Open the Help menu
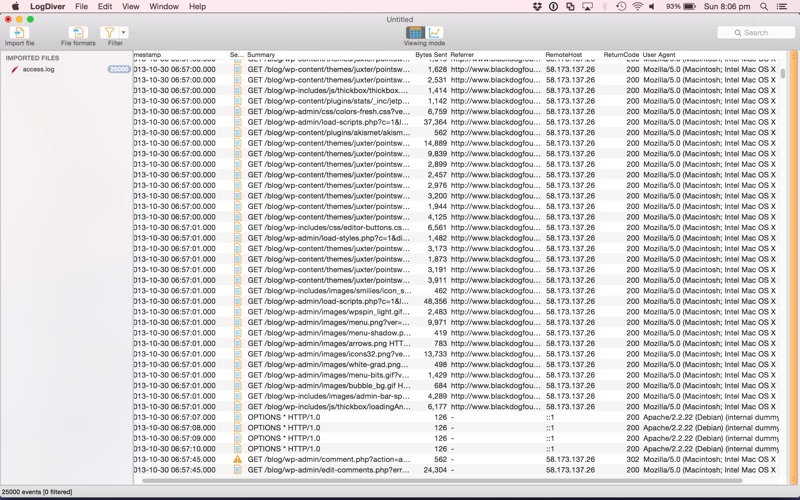The image size is (800, 500). click(197, 7)
